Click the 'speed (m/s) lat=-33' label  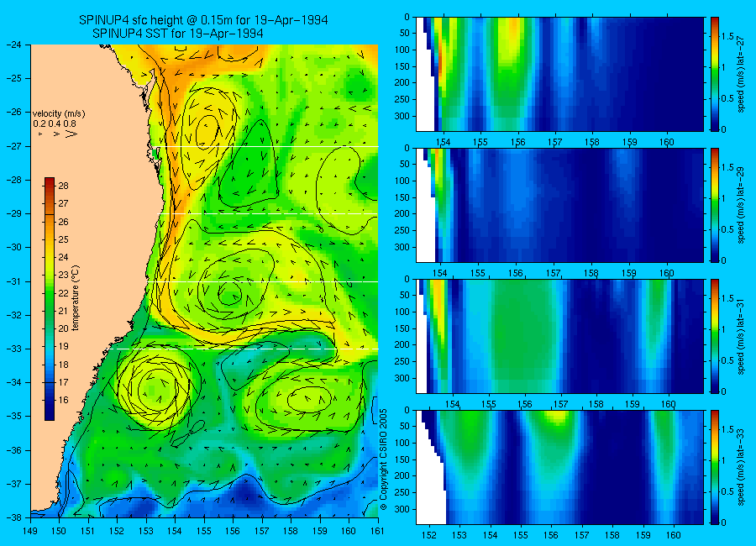(742, 468)
